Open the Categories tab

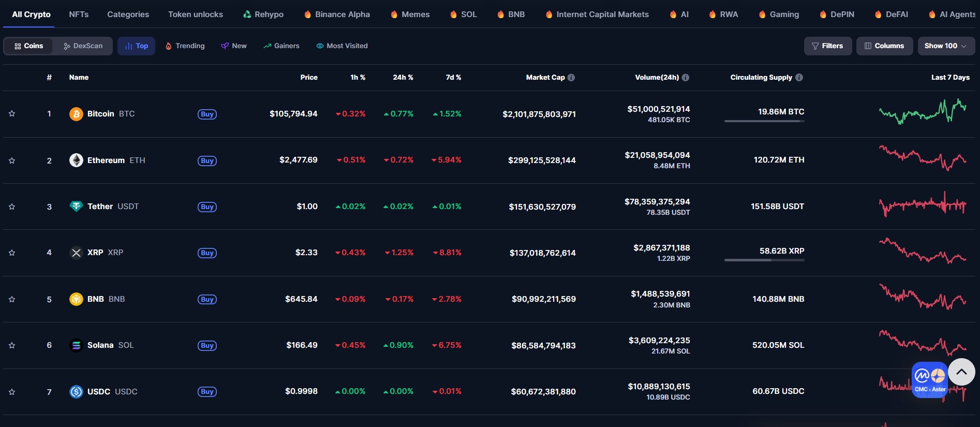click(128, 14)
